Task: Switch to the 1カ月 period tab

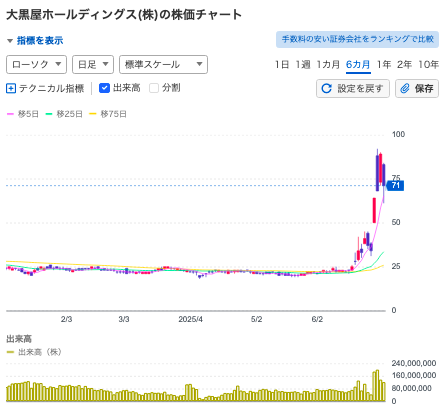Action: tap(328, 64)
